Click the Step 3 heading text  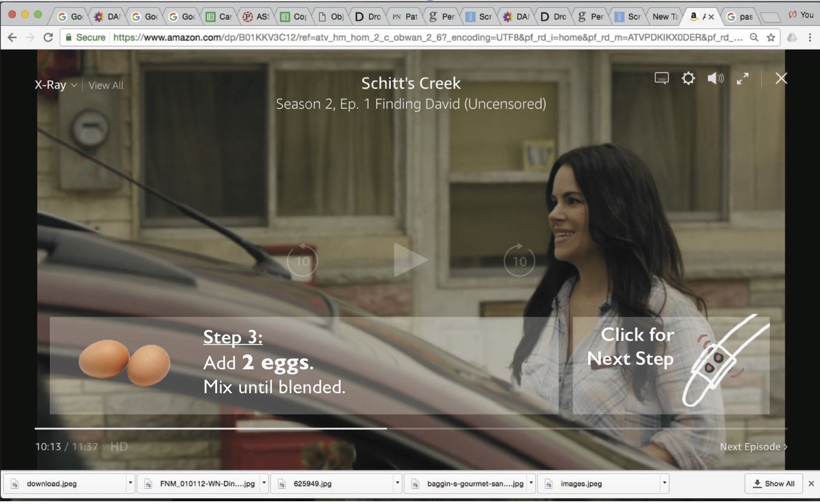point(233,337)
